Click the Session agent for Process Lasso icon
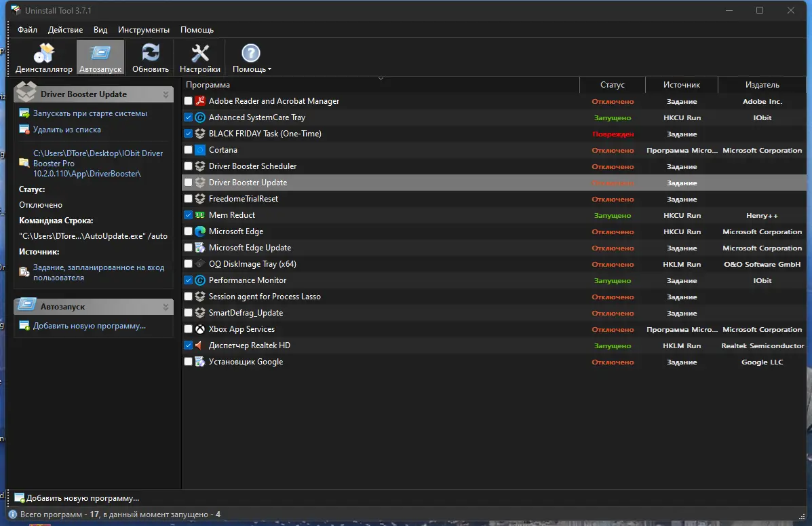The width and height of the screenshot is (812, 526). click(x=200, y=297)
